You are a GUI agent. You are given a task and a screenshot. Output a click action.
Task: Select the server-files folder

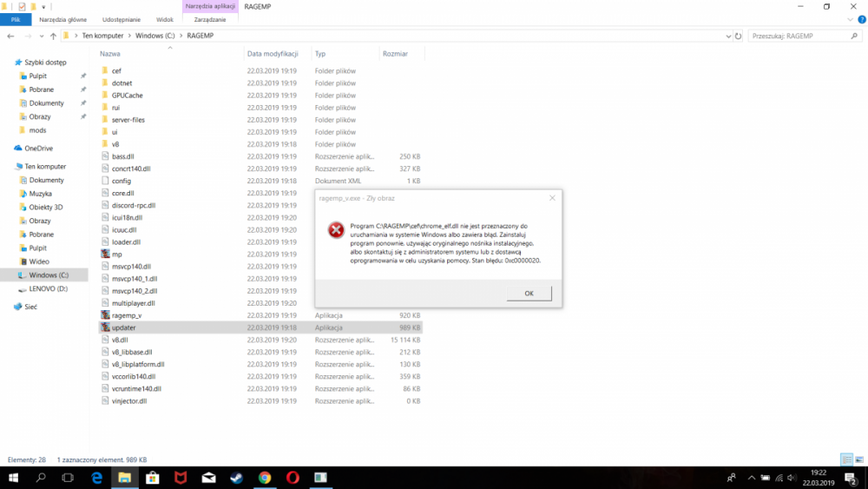pyautogui.click(x=128, y=120)
